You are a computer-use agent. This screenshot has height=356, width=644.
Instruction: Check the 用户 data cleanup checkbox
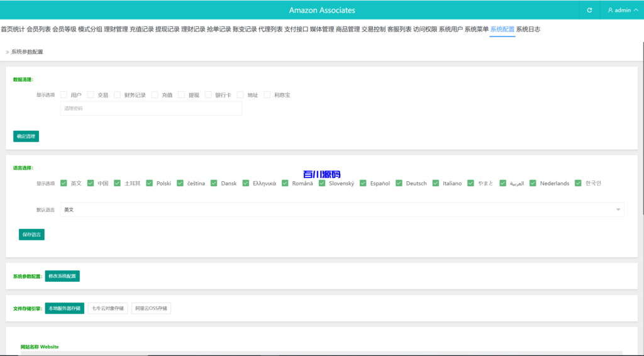click(64, 95)
